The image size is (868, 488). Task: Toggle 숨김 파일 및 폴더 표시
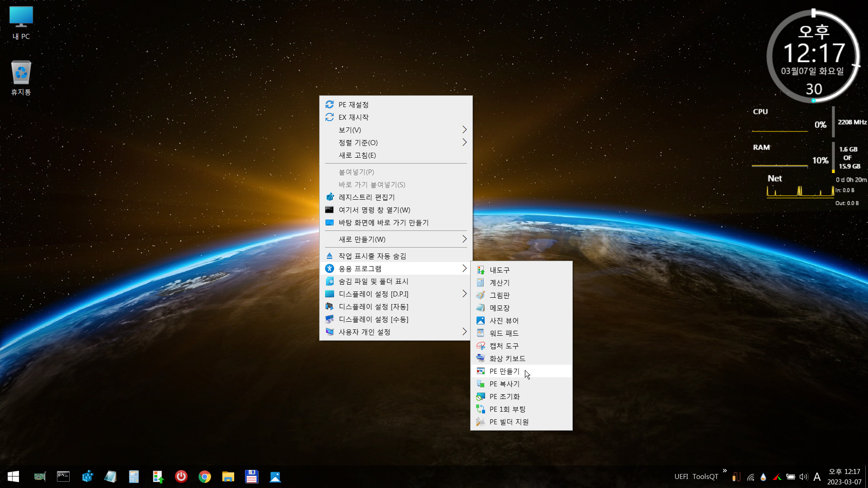click(x=396, y=281)
